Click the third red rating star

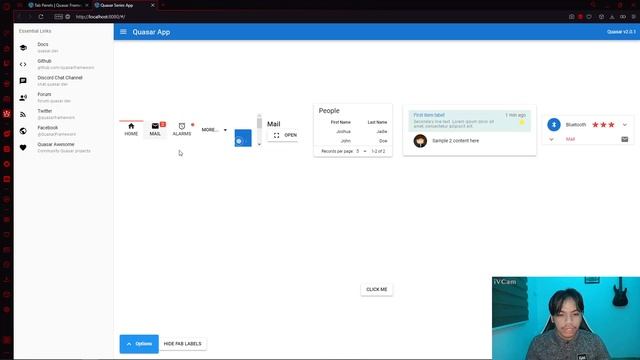click(611, 125)
